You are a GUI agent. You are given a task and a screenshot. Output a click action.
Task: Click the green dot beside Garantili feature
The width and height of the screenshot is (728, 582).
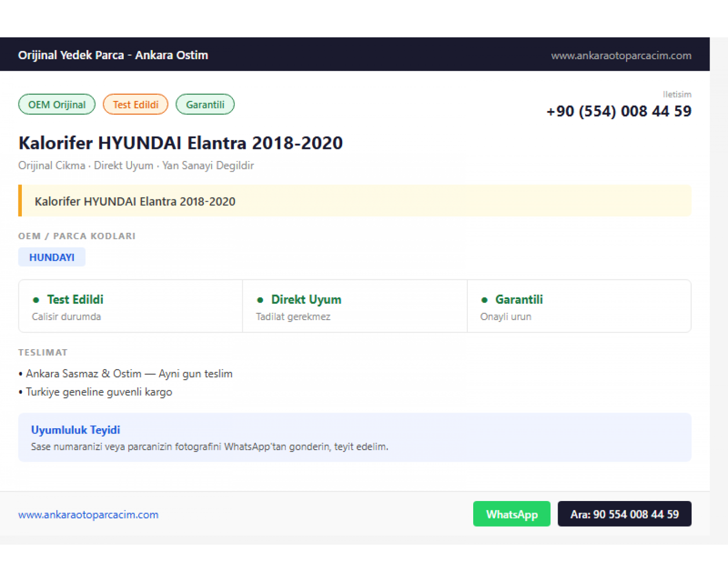tap(484, 300)
